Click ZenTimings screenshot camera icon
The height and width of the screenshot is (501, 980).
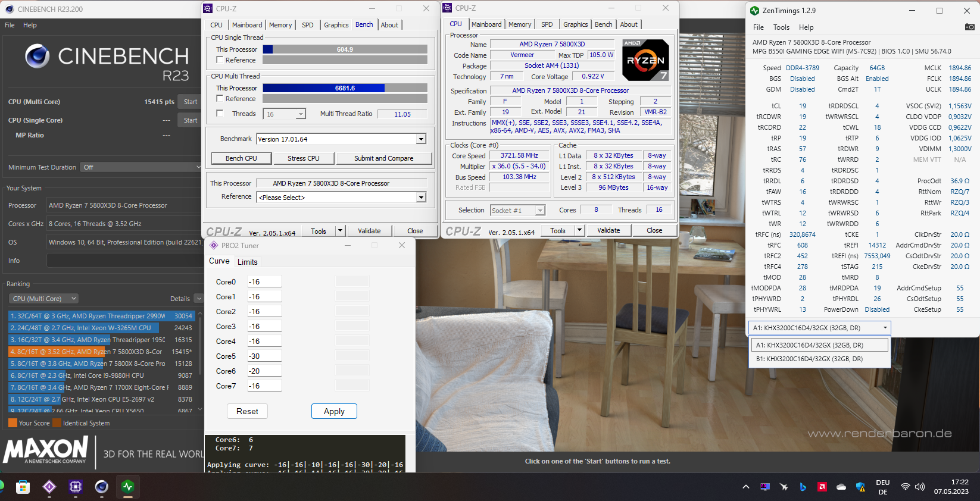970,27
